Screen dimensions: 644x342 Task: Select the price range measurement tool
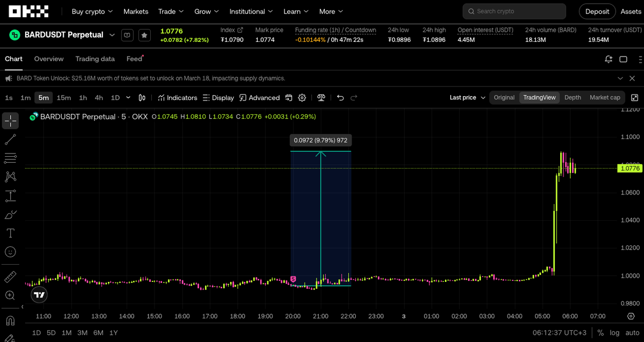tap(10, 195)
